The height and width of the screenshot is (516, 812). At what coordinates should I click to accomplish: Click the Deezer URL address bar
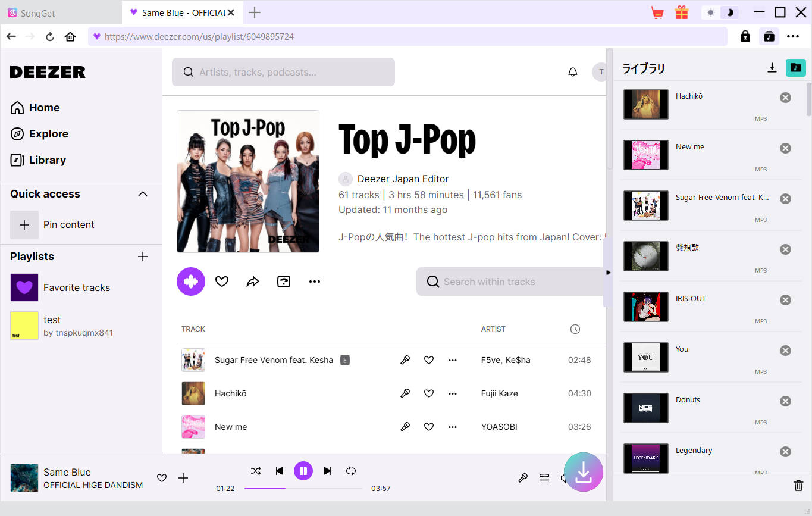(x=407, y=36)
